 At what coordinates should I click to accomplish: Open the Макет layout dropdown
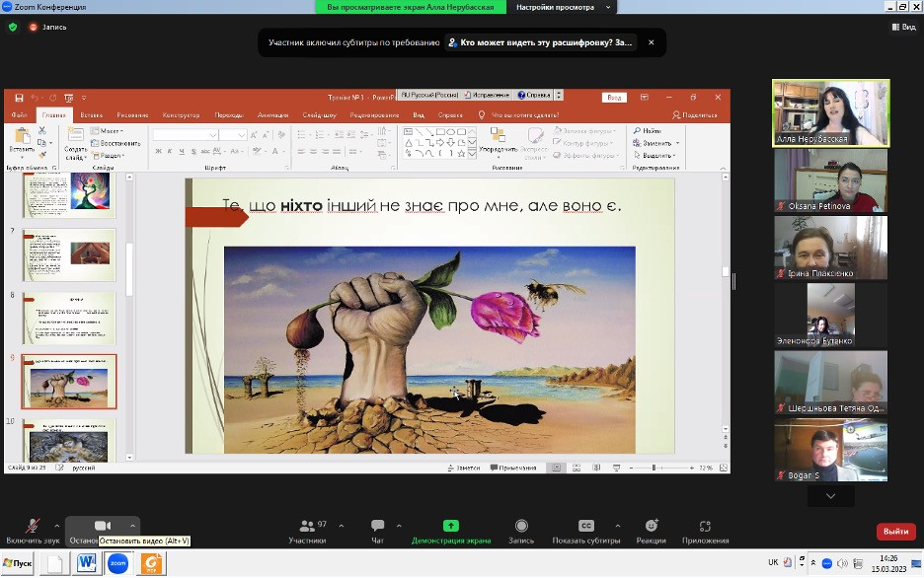point(107,130)
